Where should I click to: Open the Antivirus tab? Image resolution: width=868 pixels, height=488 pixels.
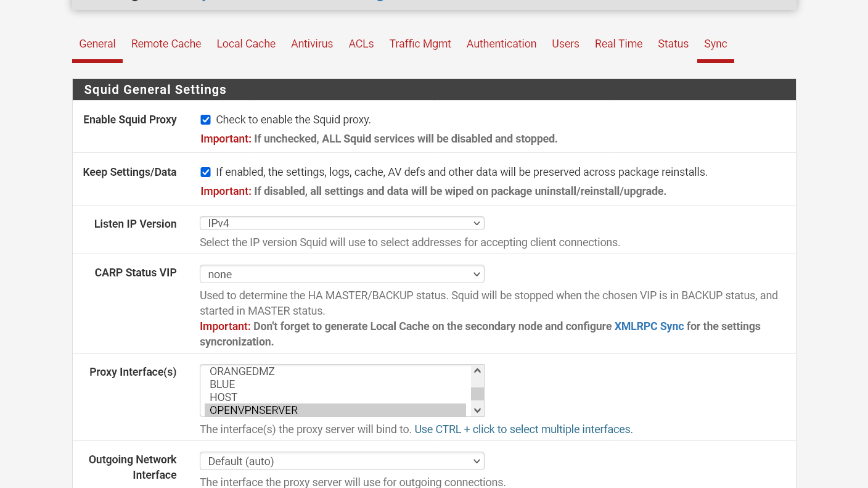[312, 44]
